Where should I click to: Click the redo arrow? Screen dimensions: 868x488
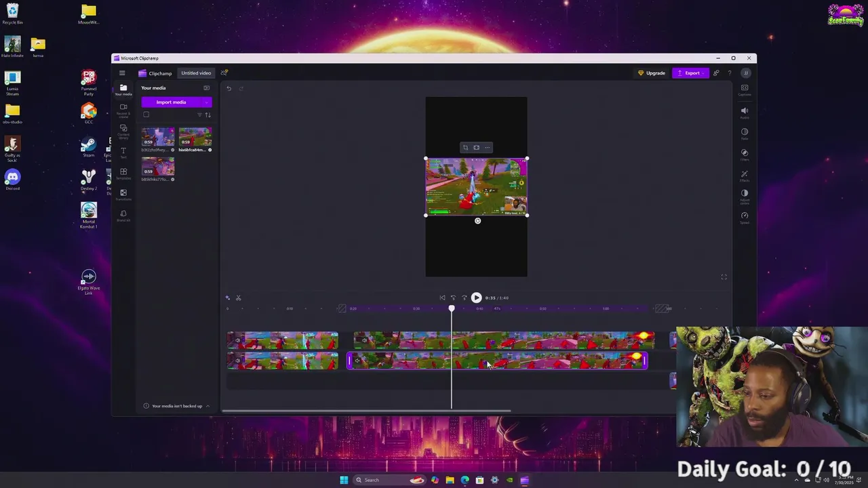pos(241,88)
